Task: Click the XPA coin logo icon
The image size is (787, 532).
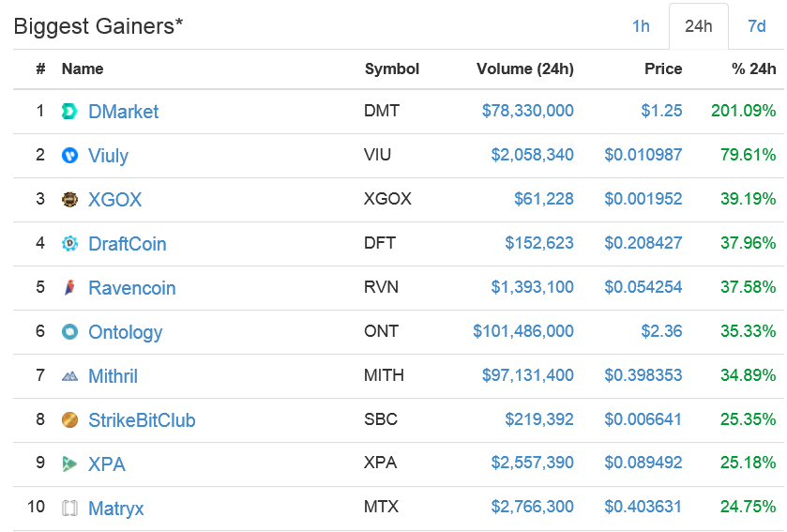Action: point(69,464)
